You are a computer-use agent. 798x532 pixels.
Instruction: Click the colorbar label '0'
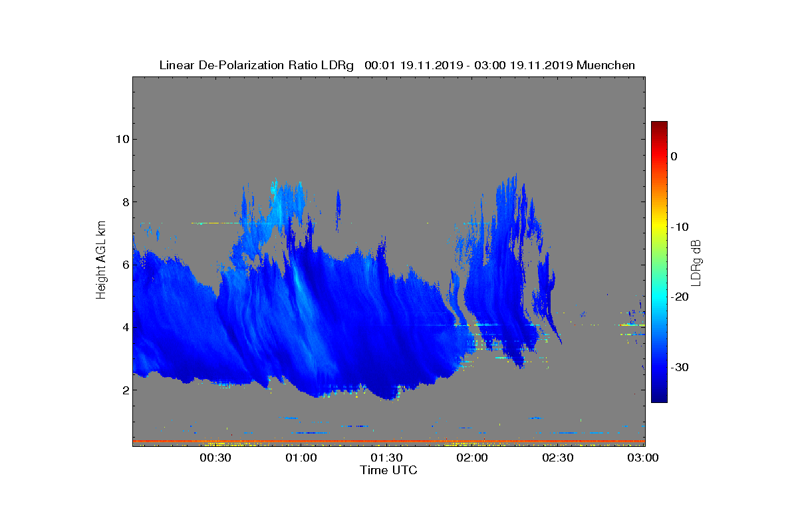(x=674, y=156)
